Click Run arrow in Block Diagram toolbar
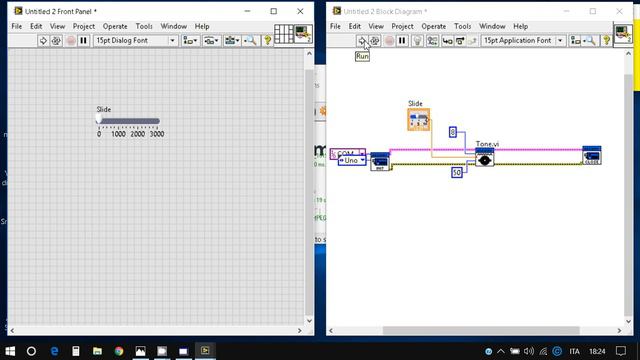The height and width of the screenshot is (360, 640). point(362,40)
